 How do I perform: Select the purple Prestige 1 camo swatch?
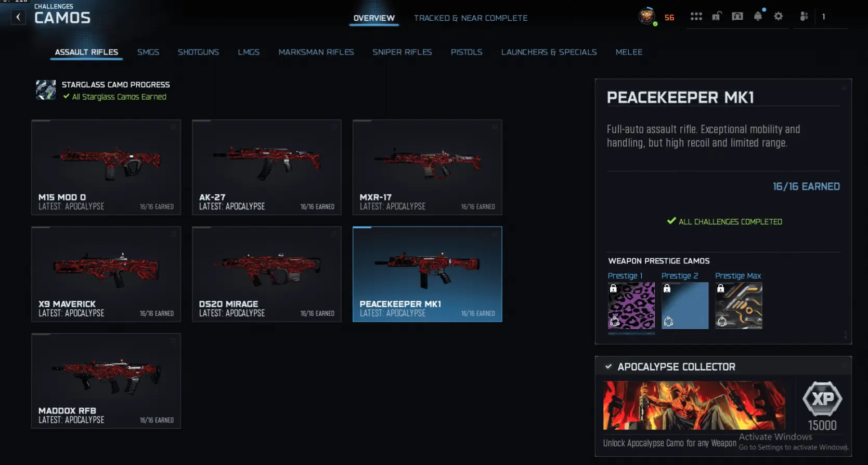[x=631, y=305]
